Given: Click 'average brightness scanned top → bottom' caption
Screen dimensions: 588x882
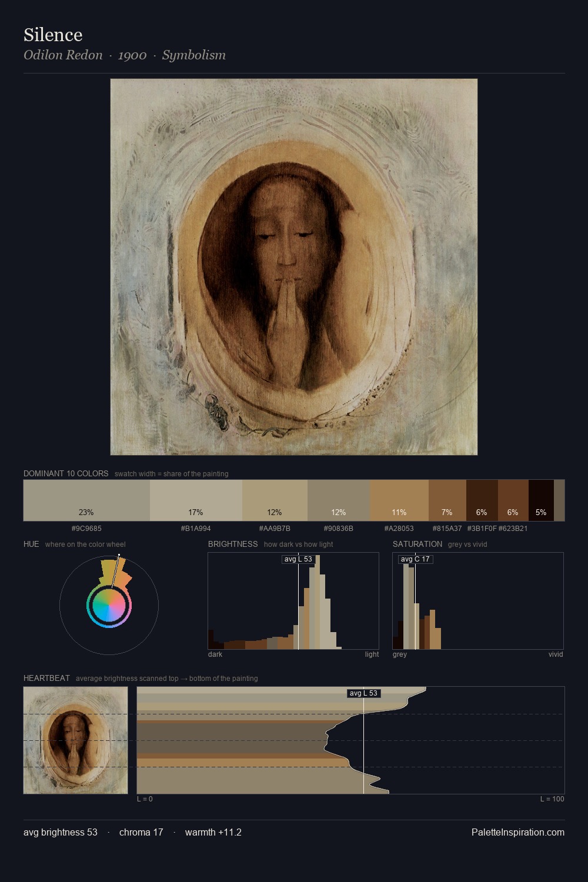Looking at the screenshot, I should tap(167, 679).
